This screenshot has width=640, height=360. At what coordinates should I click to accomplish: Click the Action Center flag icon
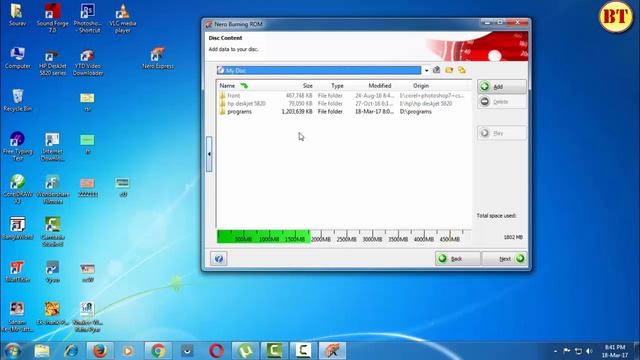pyautogui.click(x=567, y=351)
